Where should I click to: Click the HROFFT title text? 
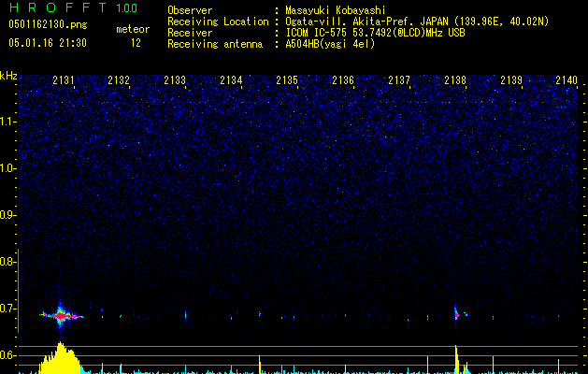coord(57,7)
